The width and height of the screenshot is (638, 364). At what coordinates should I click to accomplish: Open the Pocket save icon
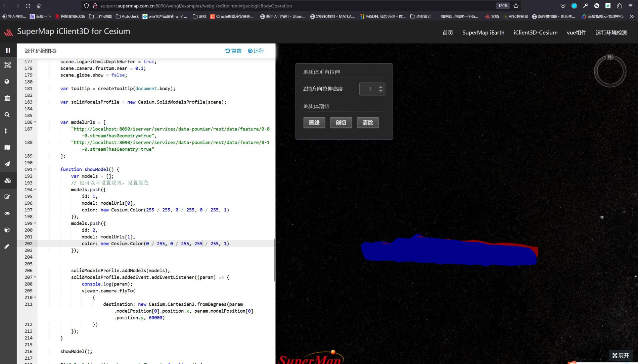pyautogui.click(x=563, y=6)
